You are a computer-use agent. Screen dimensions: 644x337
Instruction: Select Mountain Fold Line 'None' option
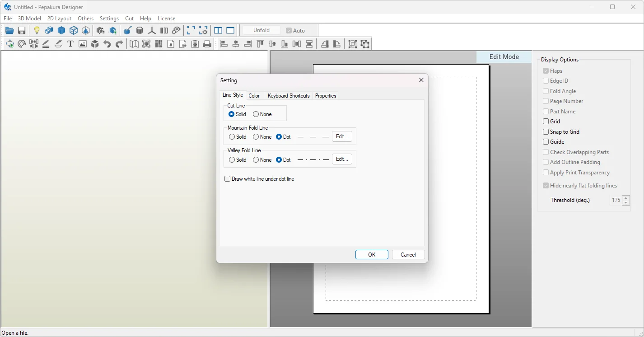[x=262, y=137]
